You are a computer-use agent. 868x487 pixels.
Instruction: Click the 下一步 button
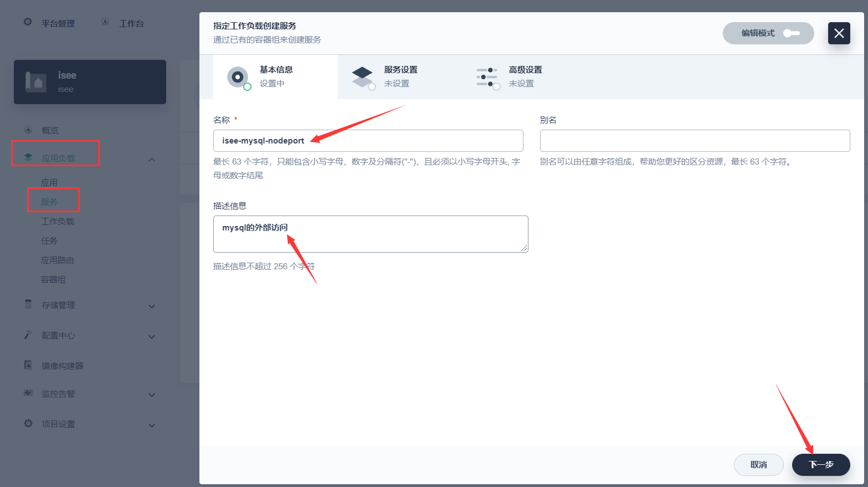(821, 465)
